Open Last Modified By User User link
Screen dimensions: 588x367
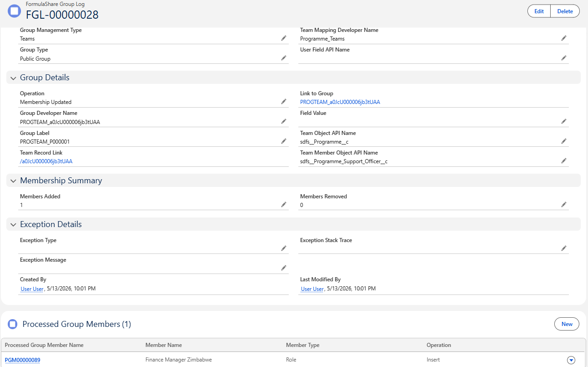point(312,289)
